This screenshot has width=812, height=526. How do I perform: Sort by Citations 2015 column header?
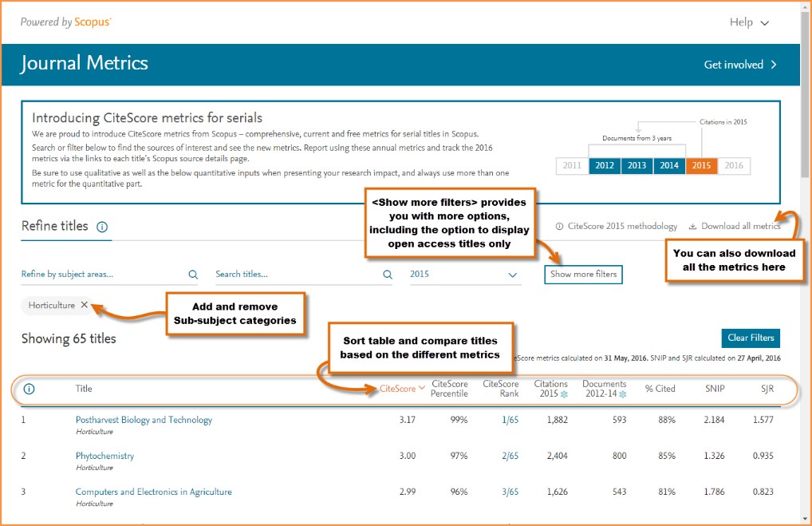[550, 389]
